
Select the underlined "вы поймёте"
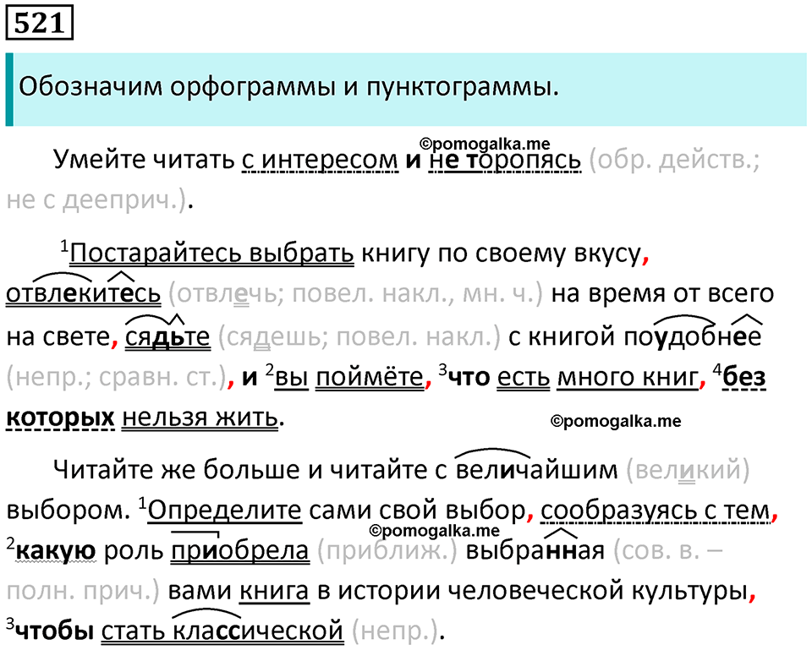pos(349,378)
